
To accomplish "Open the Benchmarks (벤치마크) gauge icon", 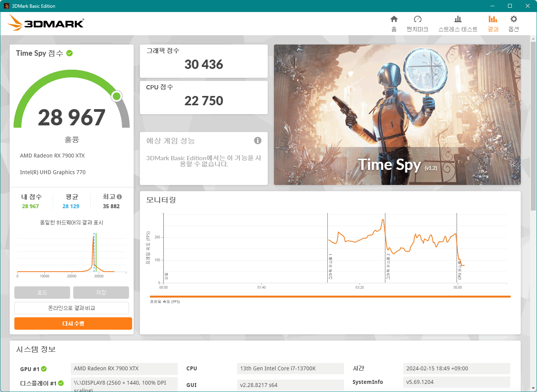I will coord(418,19).
